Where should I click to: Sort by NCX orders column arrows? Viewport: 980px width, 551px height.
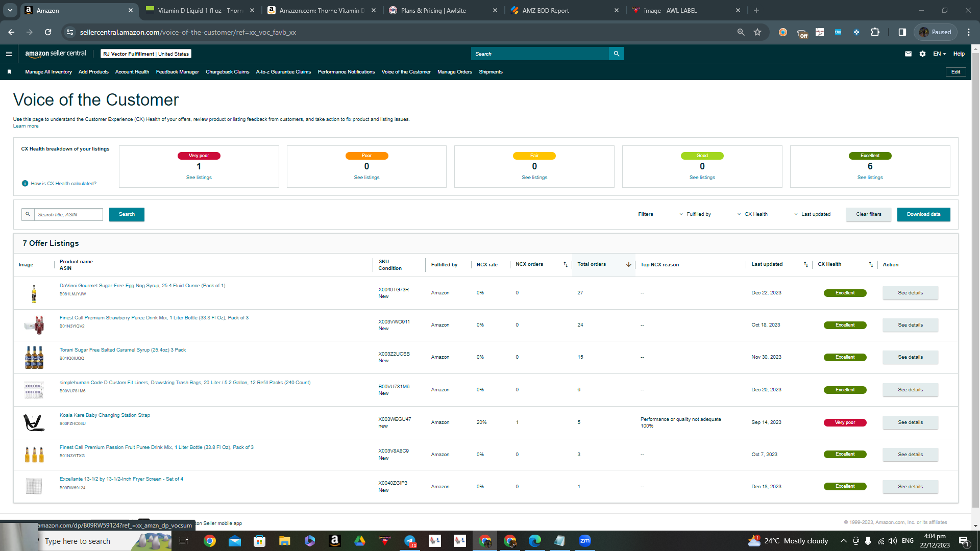[566, 264]
